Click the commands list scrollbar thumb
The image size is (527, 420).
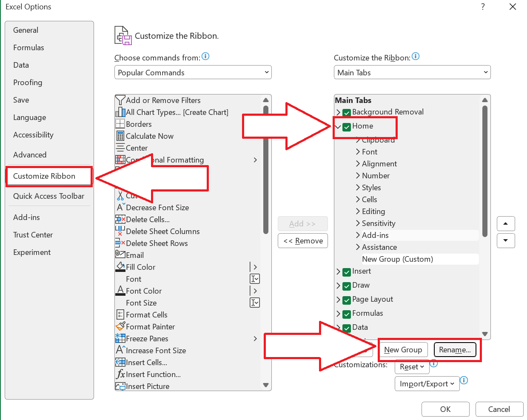click(x=266, y=170)
